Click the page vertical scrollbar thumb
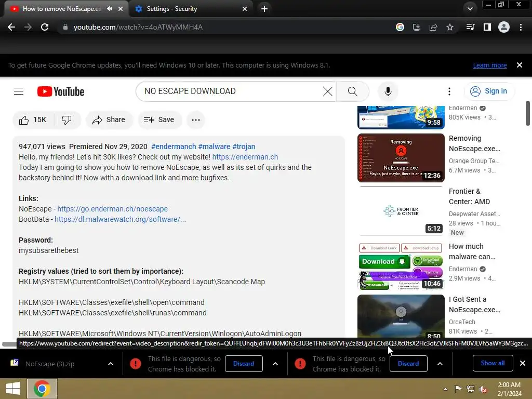This screenshot has width=532, height=399. [528, 113]
